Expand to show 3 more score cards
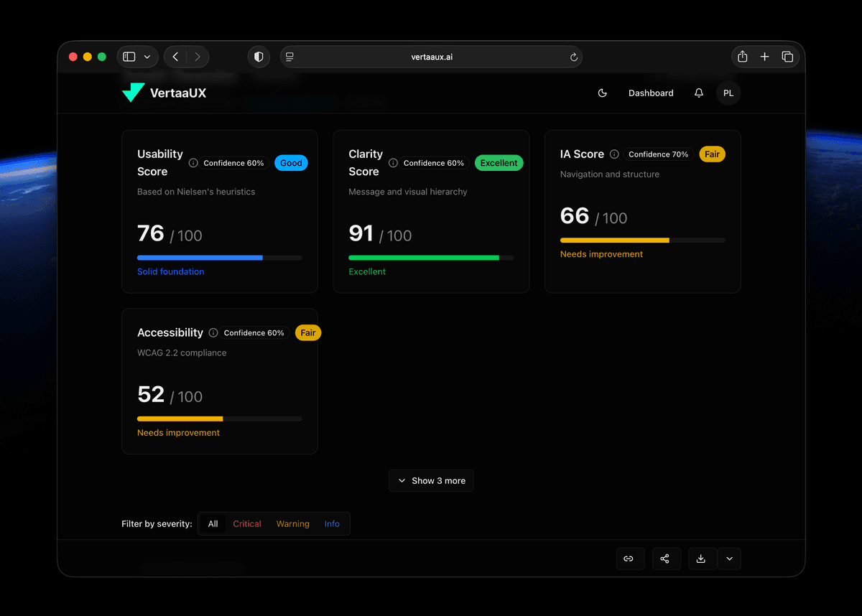The image size is (862, 616). point(431,480)
